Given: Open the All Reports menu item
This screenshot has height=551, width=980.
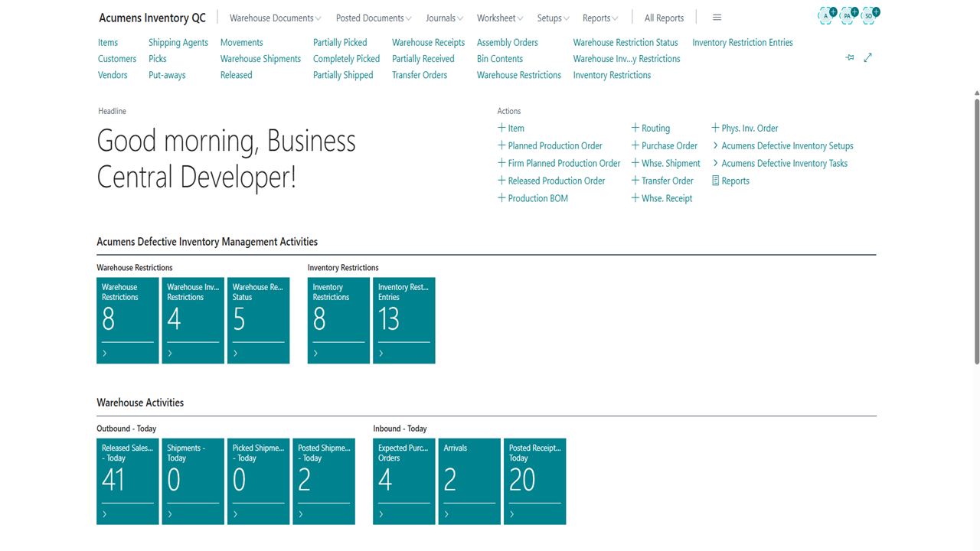Looking at the screenshot, I should pos(664,18).
